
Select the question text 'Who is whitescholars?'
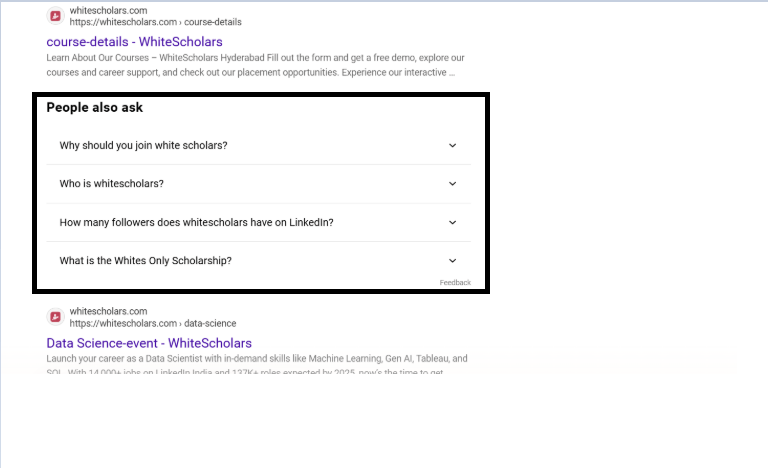pos(111,184)
